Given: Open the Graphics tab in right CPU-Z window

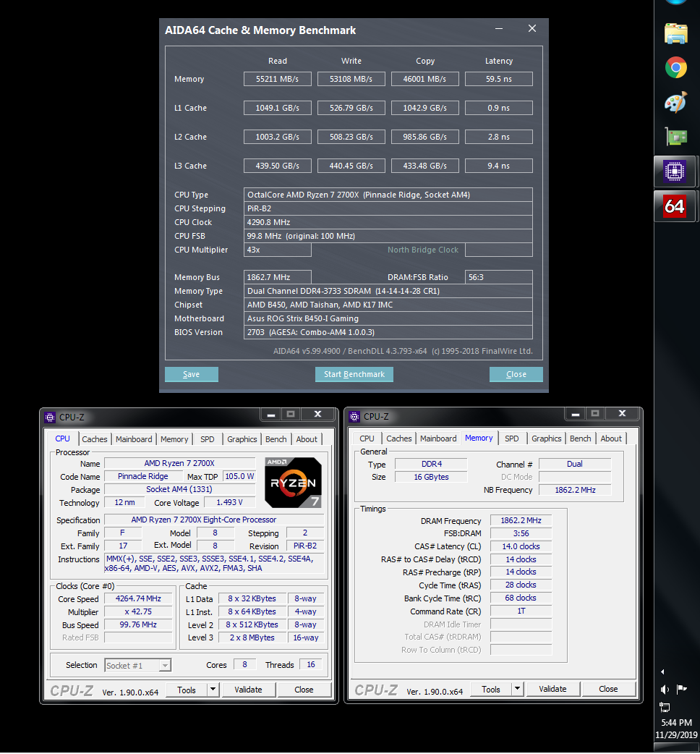Looking at the screenshot, I should (547, 439).
